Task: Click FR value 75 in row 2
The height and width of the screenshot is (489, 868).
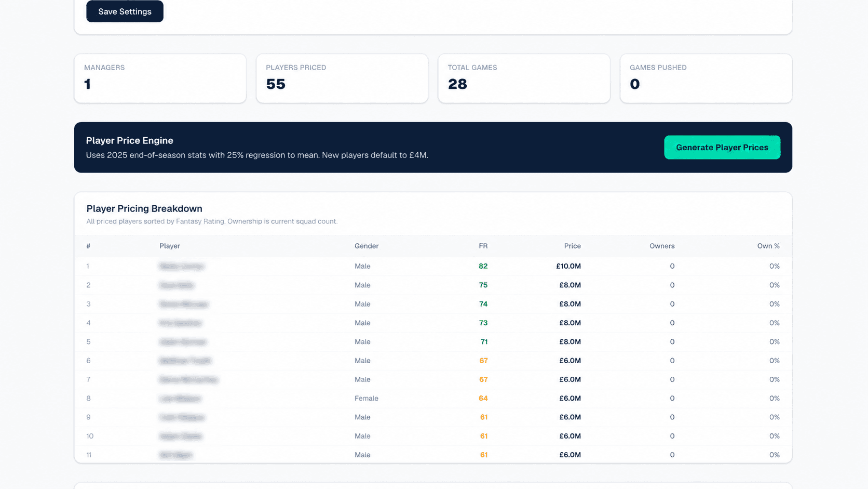Action: click(x=483, y=285)
